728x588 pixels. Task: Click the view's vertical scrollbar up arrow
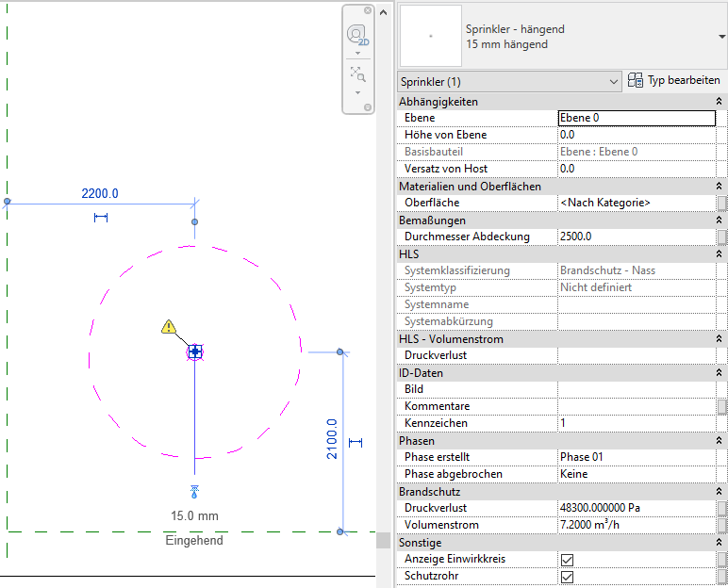pos(383,12)
